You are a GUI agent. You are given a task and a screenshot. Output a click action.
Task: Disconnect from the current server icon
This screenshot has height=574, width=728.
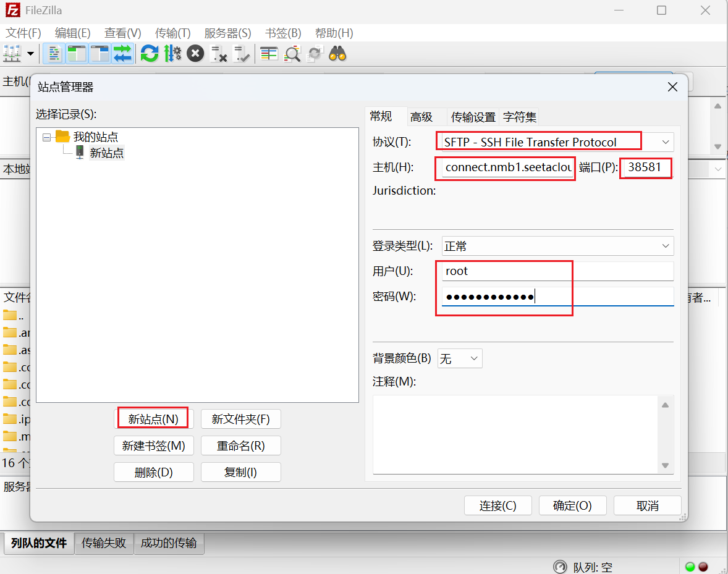pos(218,54)
